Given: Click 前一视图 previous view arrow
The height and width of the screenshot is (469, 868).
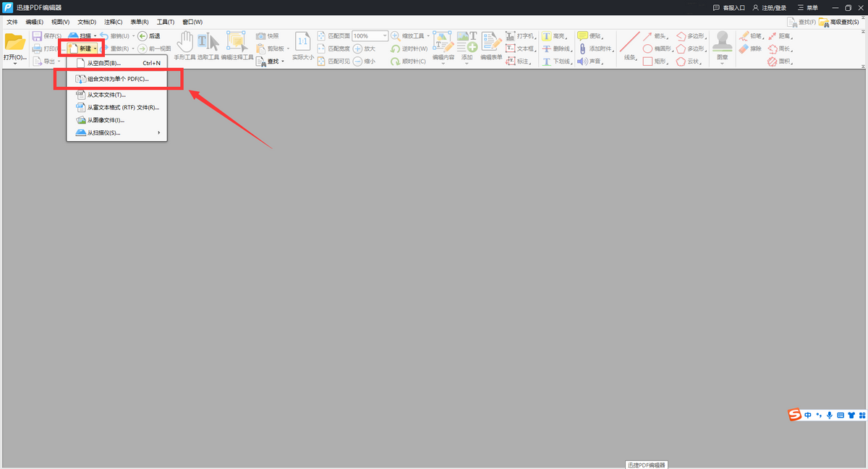Looking at the screenshot, I should point(142,48).
